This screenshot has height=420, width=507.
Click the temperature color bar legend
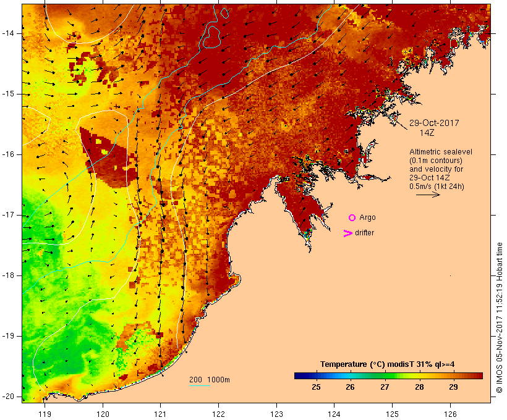(388, 376)
